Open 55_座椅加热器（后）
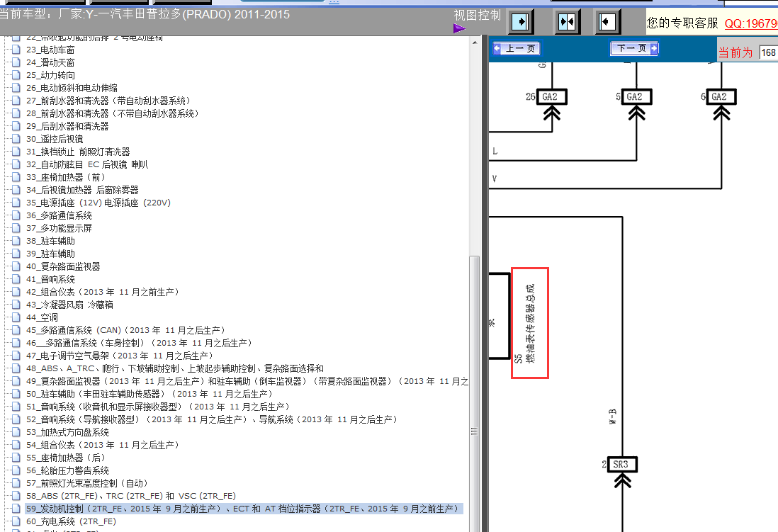This screenshot has width=778, height=532. point(66,458)
